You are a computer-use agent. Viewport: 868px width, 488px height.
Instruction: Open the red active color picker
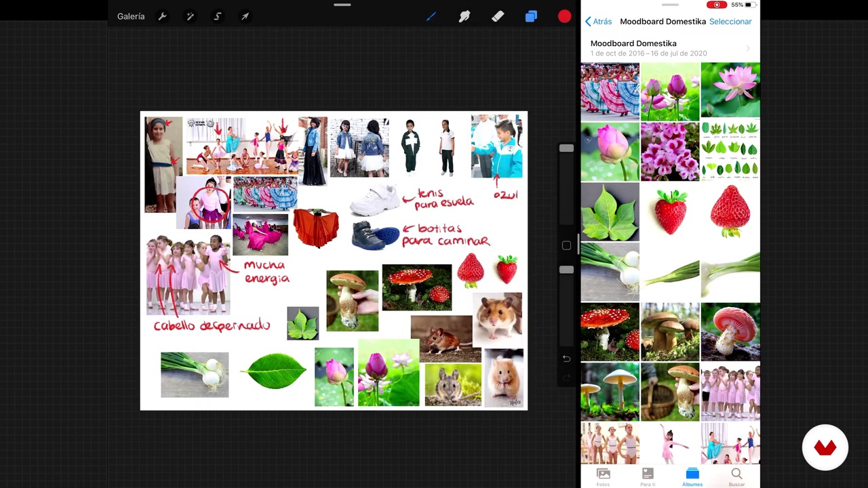564,16
